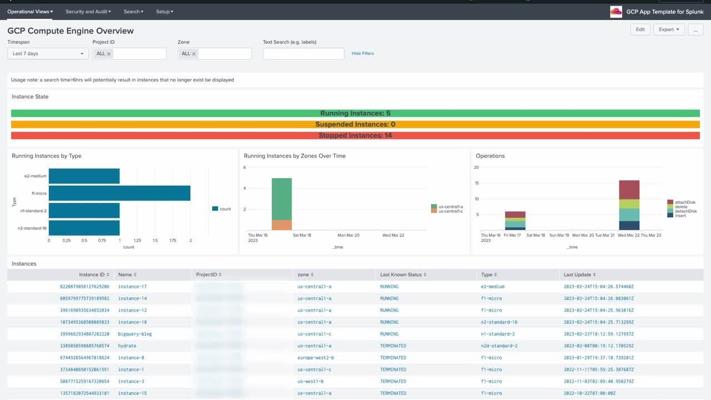Expand the Export dropdown button
This screenshot has width=711, height=400.
click(668, 30)
